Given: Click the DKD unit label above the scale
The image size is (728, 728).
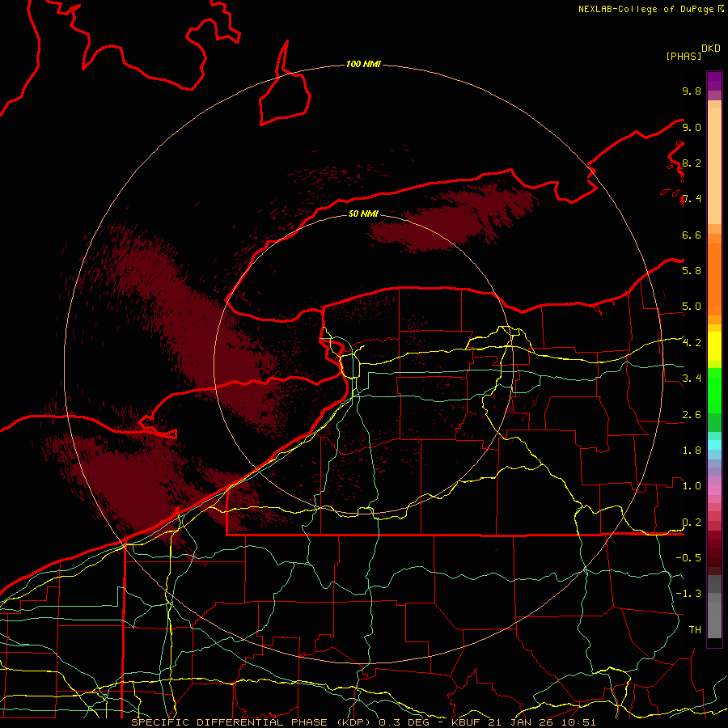Looking at the screenshot, I should coord(711,49).
